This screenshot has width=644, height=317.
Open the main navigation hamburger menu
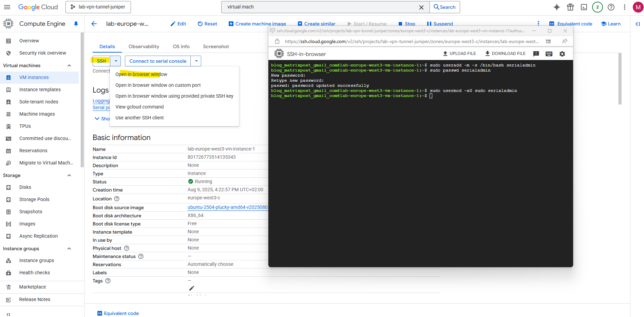(7, 7)
